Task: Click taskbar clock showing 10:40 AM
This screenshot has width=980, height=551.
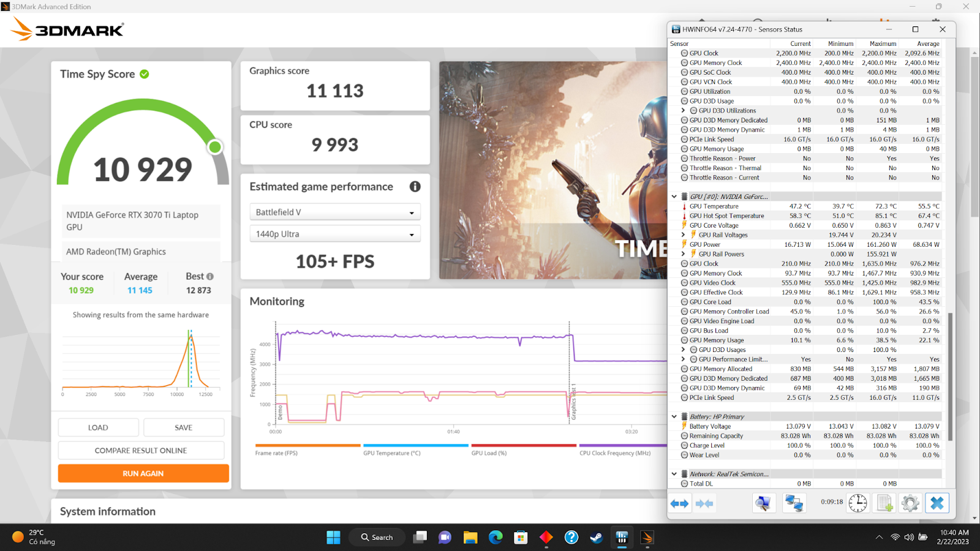Action: pyautogui.click(x=954, y=537)
